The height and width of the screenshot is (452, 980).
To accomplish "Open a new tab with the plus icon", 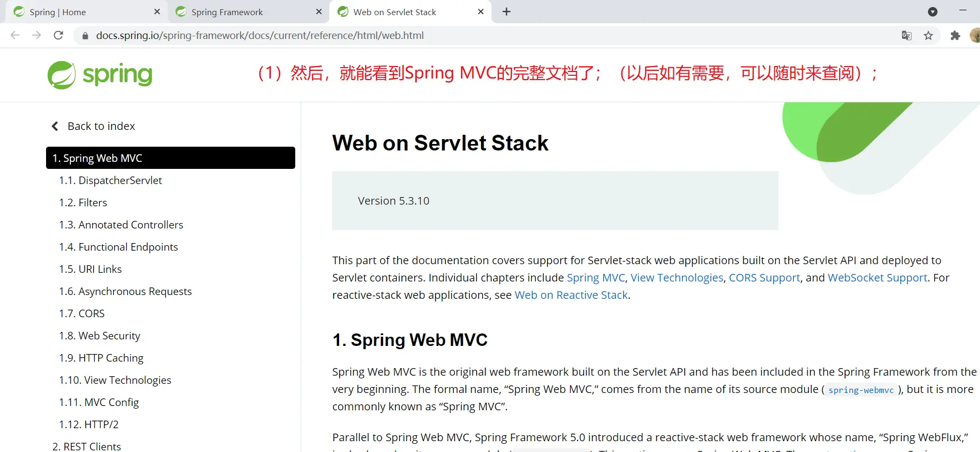I will [507, 12].
